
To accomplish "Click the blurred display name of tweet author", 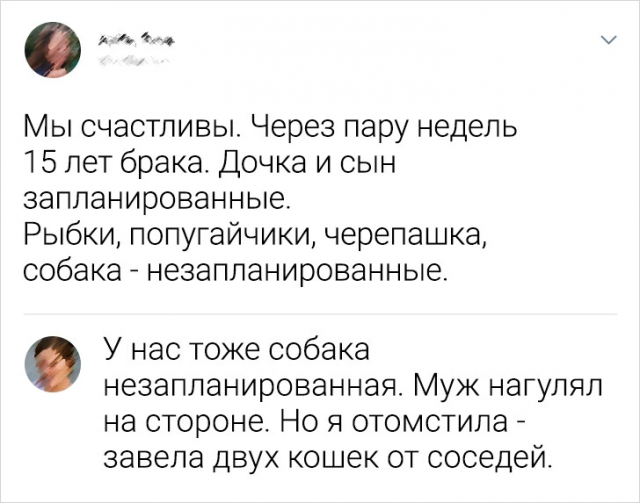I will [135, 40].
